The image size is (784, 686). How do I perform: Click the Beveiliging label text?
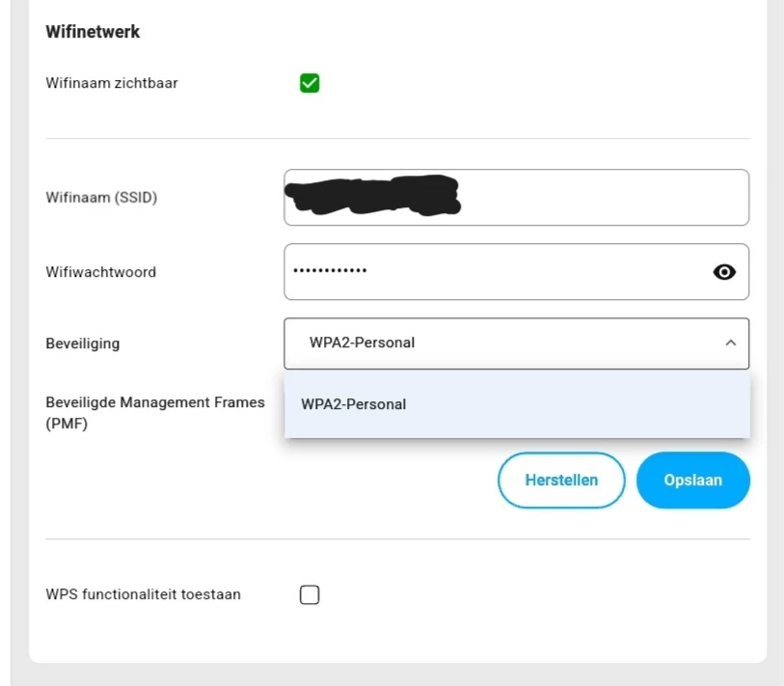point(83,343)
